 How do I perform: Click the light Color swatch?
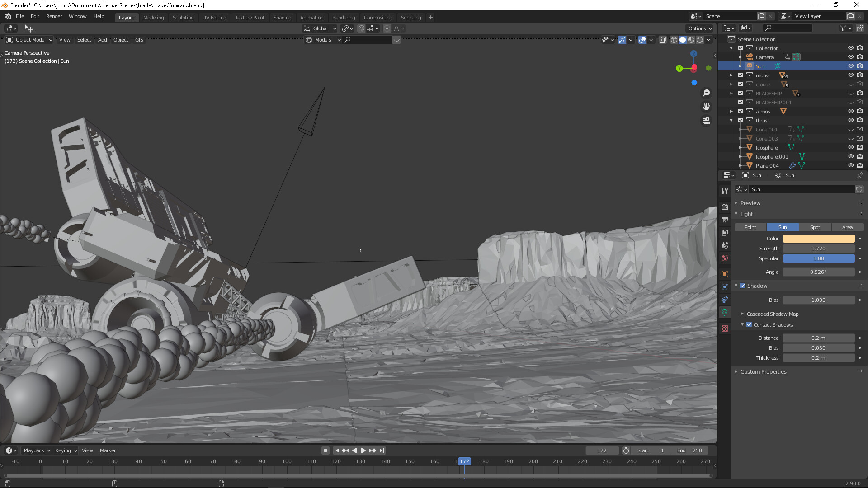[x=818, y=239]
